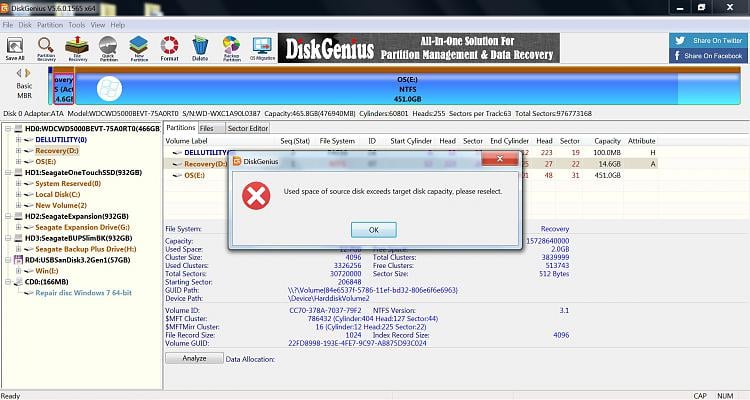Click the Analyze button

click(194, 358)
